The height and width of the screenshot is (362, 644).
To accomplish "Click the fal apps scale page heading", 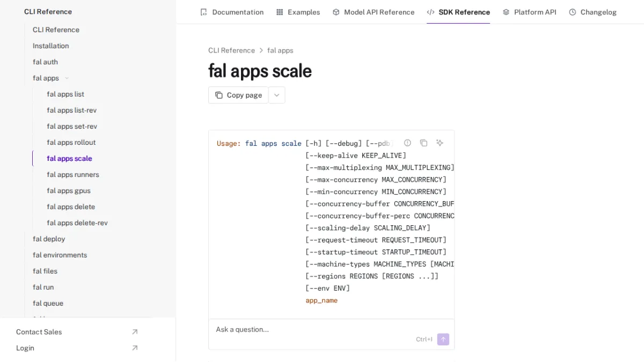I will (260, 71).
